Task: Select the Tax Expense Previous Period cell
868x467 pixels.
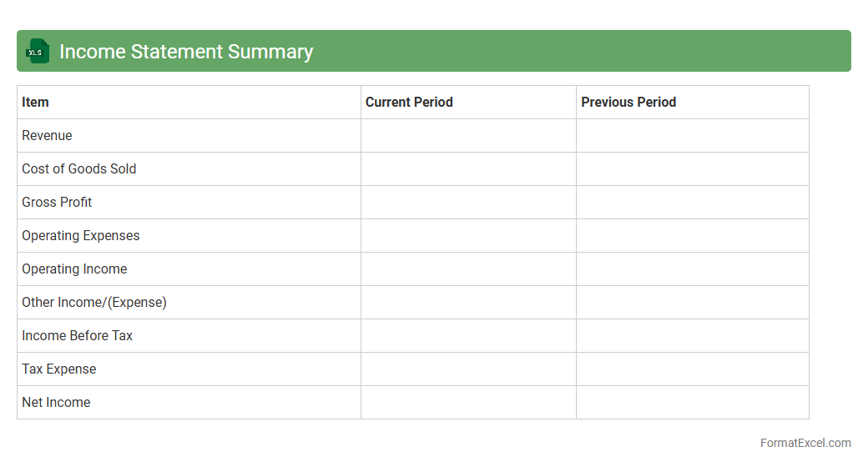Action: coord(692,369)
